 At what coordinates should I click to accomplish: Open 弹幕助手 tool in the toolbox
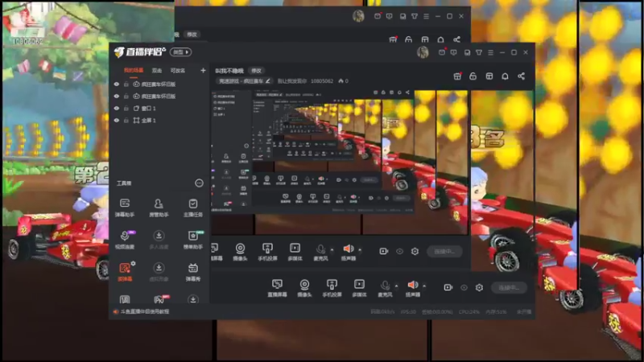click(125, 208)
